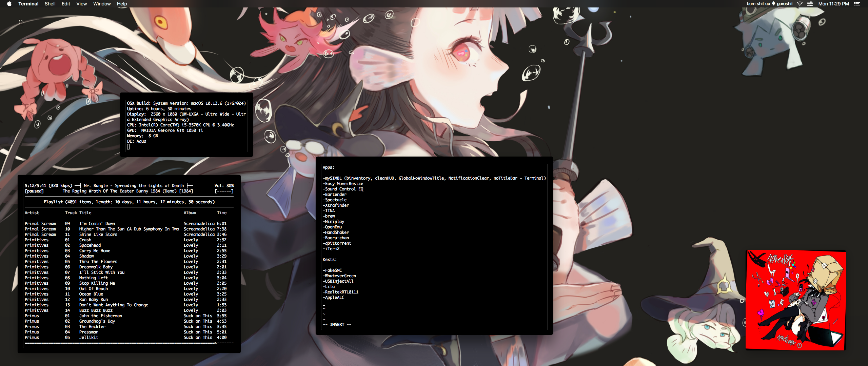Image resolution: width=868 pixels, height=366 pixels.
Task: Open the View menu
Action: [82, 4]
